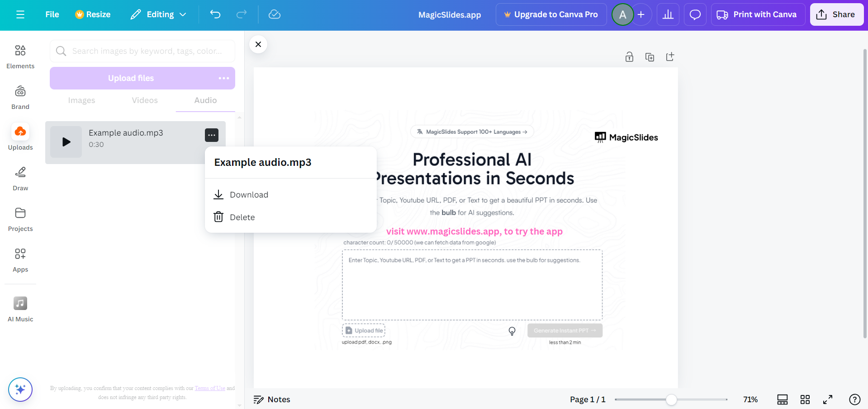Viewport: 868px width, 409px height.
Task: Click Print with Canva
Action: click(x=758, y=14)
